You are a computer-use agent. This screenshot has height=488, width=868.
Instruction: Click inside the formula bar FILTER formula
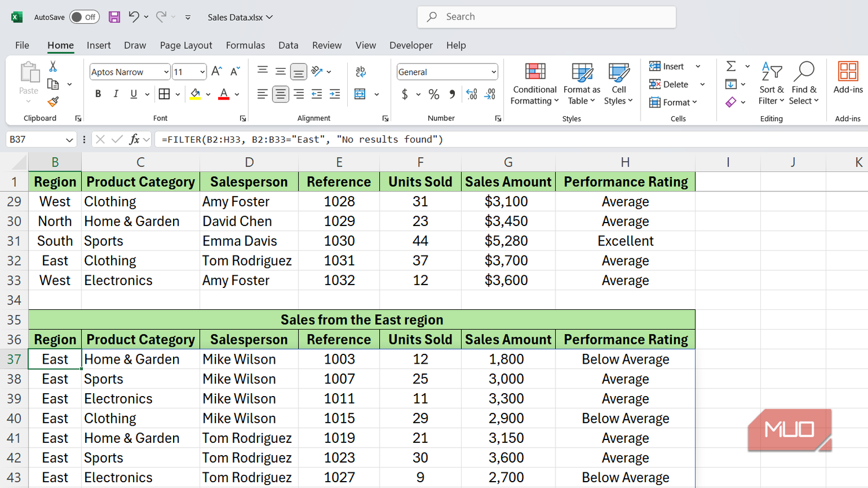[x=302, y=139]
